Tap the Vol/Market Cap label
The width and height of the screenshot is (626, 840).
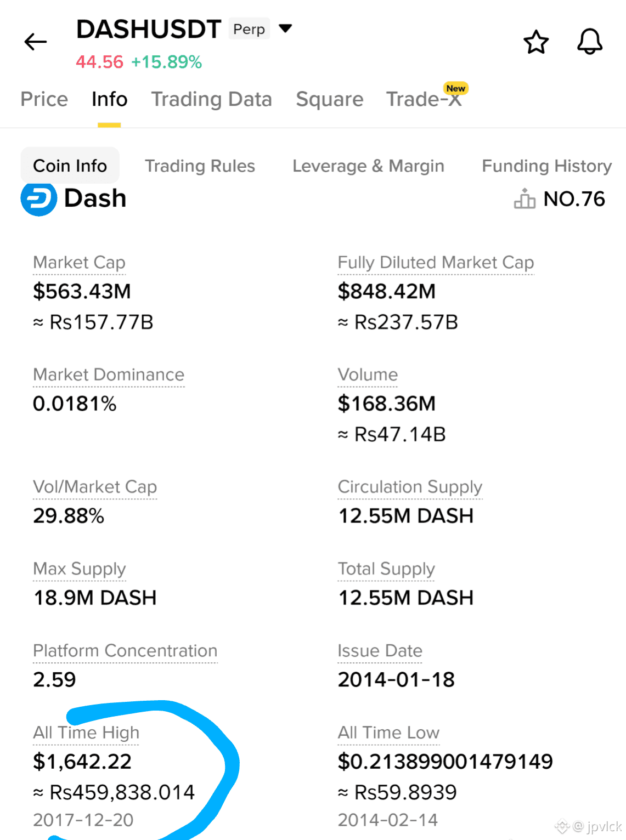click(x=95, y=487)
